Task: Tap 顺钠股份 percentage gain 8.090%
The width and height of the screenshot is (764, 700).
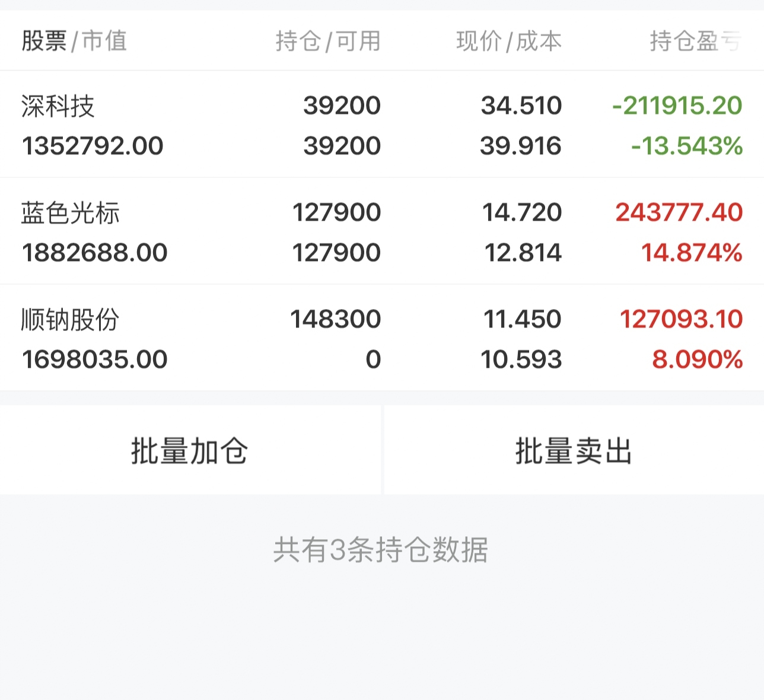Action: coord(698,359)
